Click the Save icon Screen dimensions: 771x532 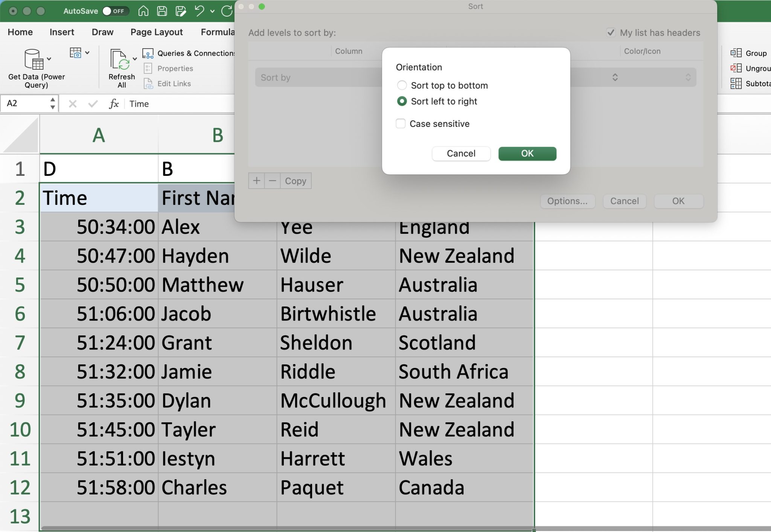click(x=162, y=11)
